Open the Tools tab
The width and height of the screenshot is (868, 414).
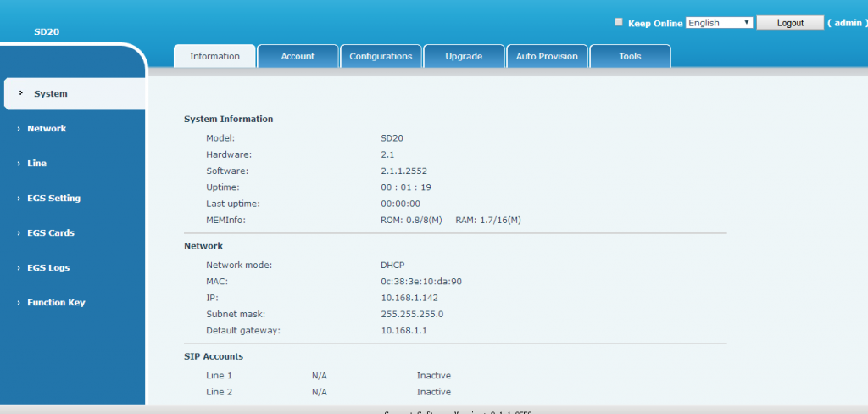point(630,57)
